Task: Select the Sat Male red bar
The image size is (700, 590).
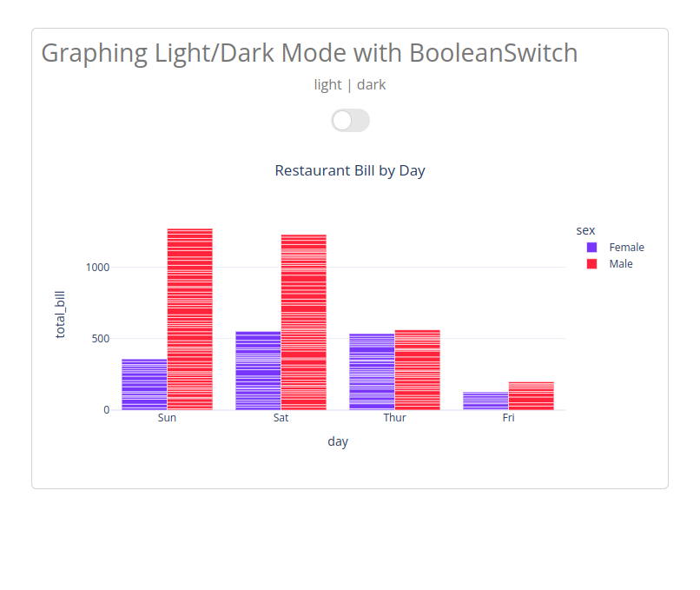Action: click(304, 322)
